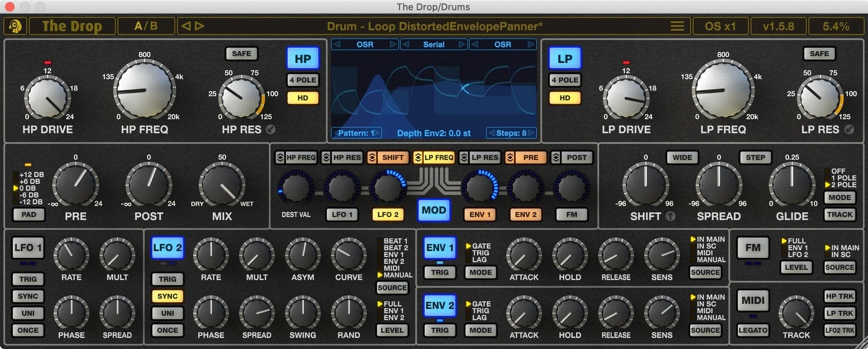868x349 pixels.
Task: Cycle ENV 1 MODE selector
Action: (481, 272)
